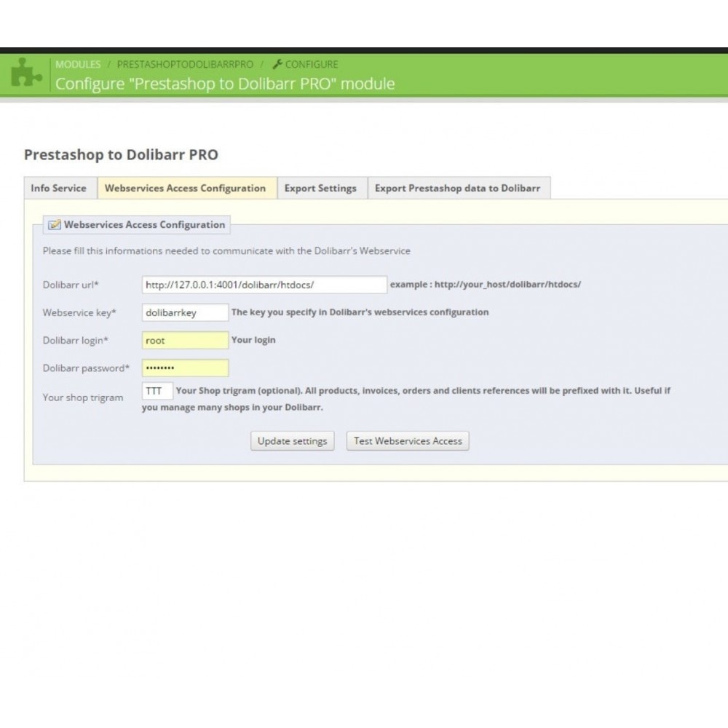Click the 'Webservices Access Configuration' fieldset legend text
728x728 pixels.
tap(144, 225)
